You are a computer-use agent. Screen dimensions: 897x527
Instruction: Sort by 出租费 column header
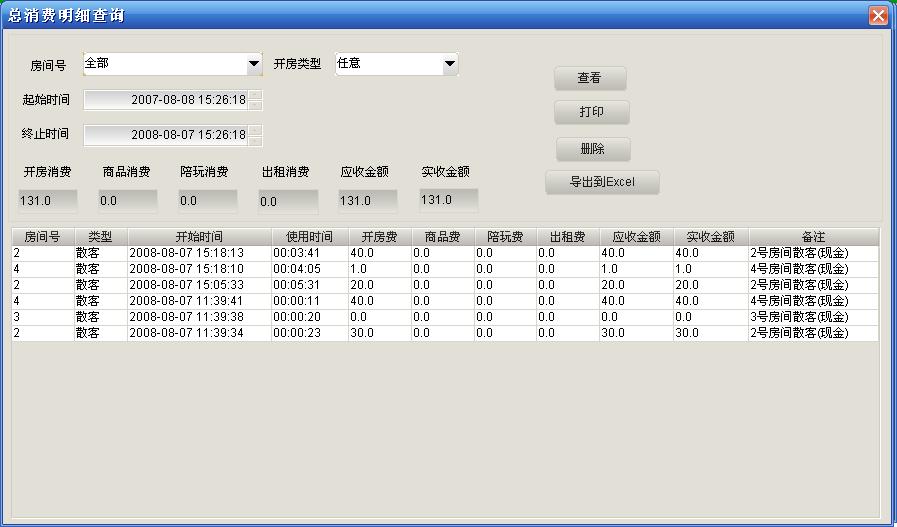[x=567, y=237]
